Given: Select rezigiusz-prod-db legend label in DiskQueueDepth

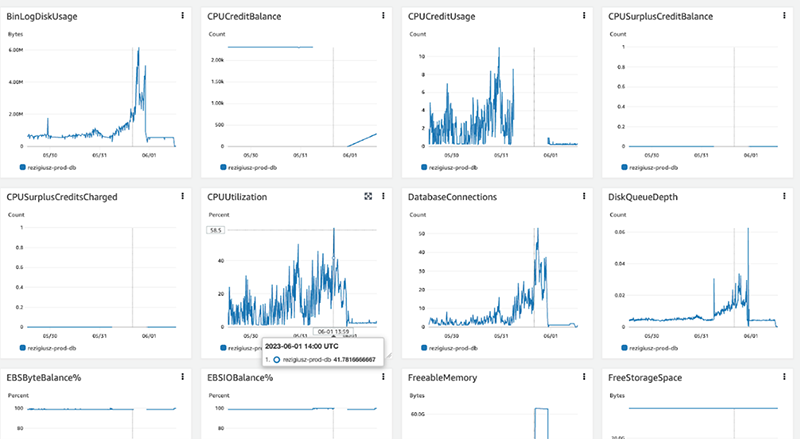Looking at the screenshot, I should click(653, 348).
